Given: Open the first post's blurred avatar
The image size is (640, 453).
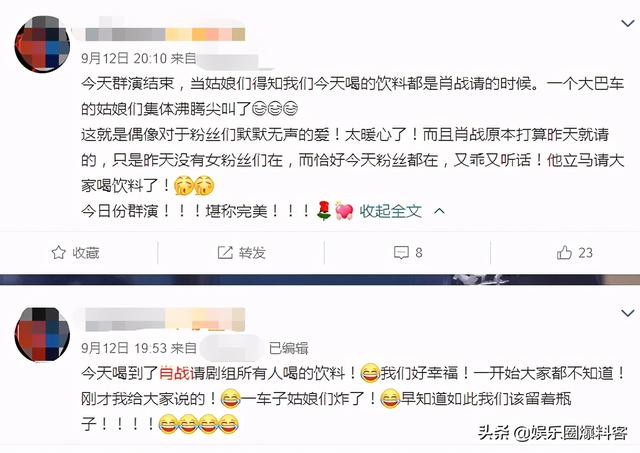Looking at the screenshot, I should [42, 44].
